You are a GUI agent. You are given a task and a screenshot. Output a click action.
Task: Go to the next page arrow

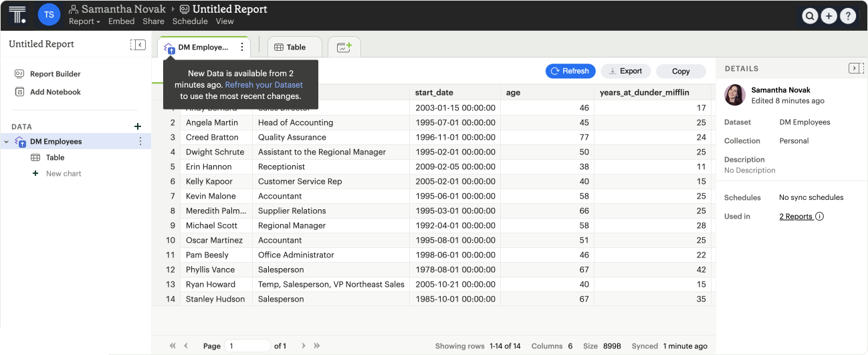[x=304, y=346]
